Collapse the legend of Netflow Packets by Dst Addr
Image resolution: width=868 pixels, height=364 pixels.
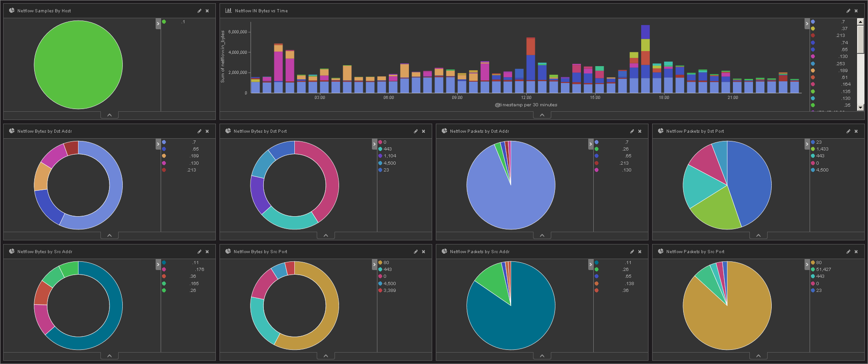[591, 144]
